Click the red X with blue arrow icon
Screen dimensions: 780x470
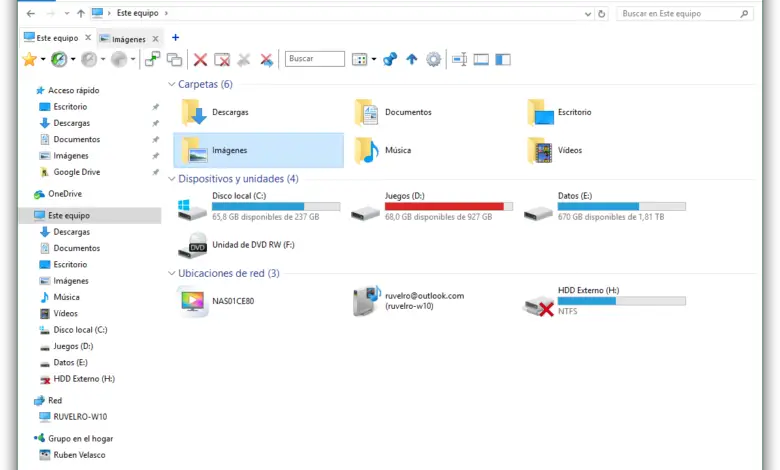267,60
